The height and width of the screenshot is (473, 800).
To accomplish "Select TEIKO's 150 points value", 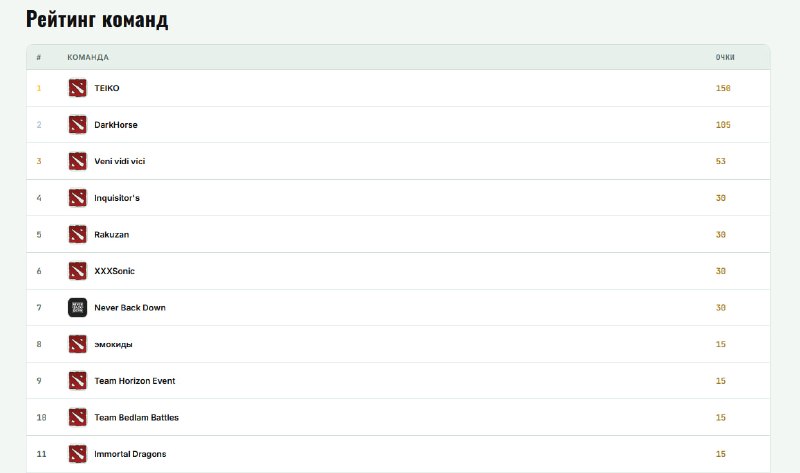I will [x=723, y=88].
